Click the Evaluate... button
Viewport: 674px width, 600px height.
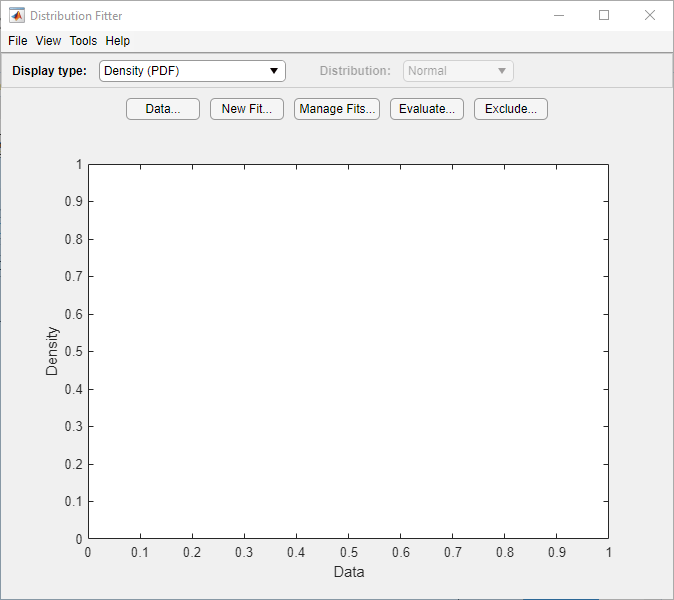point(427,109)
